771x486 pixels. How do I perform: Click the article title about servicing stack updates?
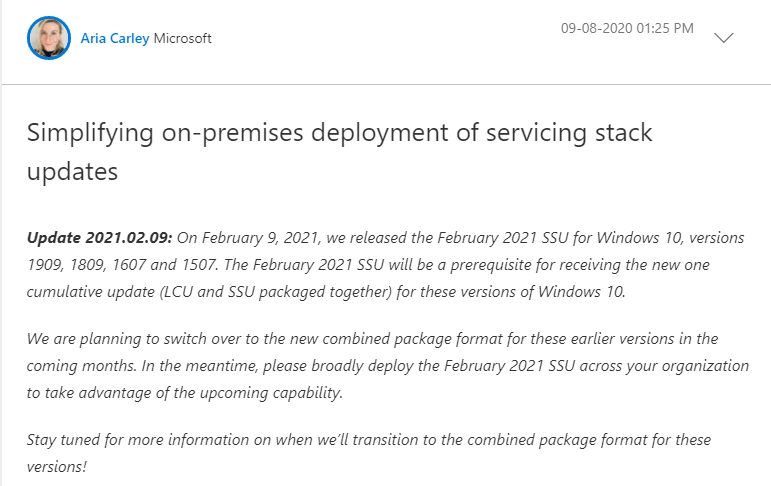click(x=340, y=151)
